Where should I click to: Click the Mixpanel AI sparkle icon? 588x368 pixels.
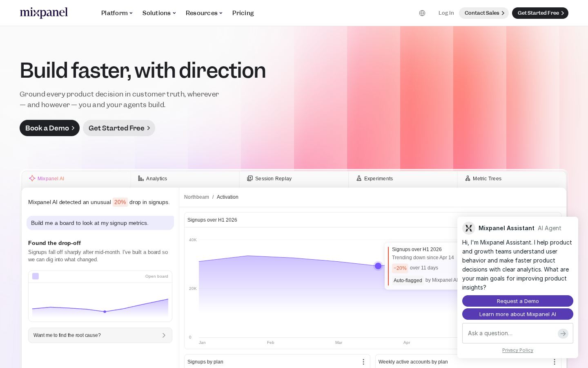point(32,178)
